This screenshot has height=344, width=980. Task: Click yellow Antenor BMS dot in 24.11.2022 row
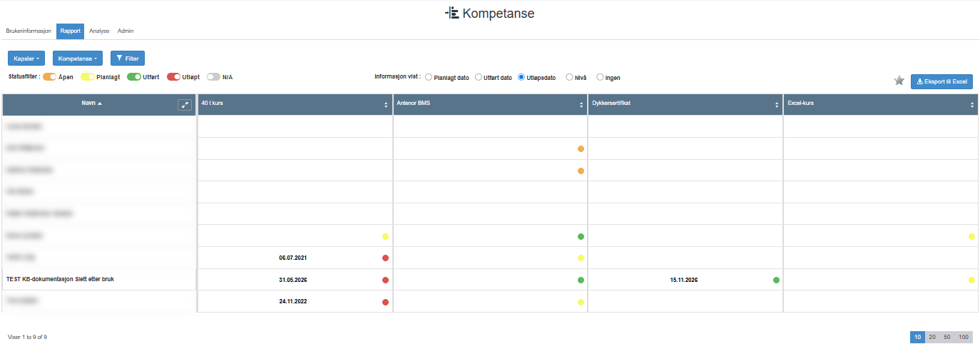coord(581,302)
